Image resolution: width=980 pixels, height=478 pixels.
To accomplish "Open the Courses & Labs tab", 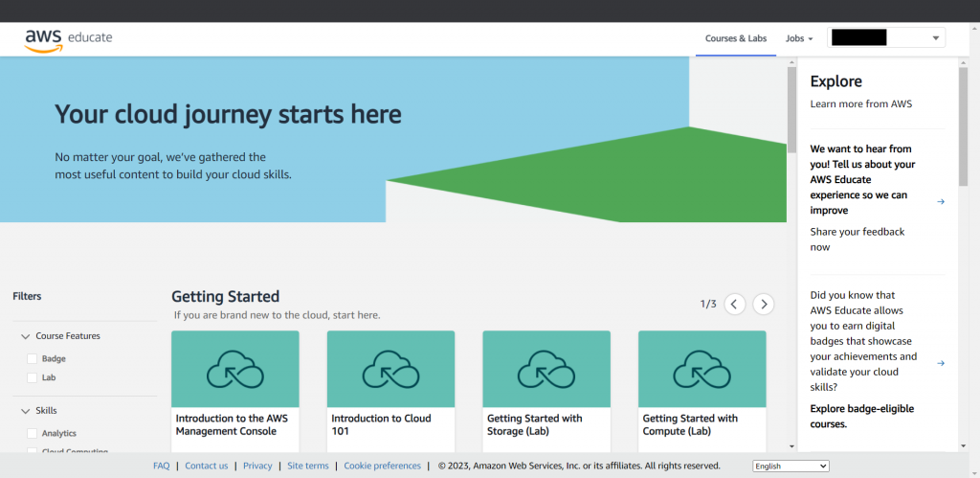I will [x=736, y=38].
